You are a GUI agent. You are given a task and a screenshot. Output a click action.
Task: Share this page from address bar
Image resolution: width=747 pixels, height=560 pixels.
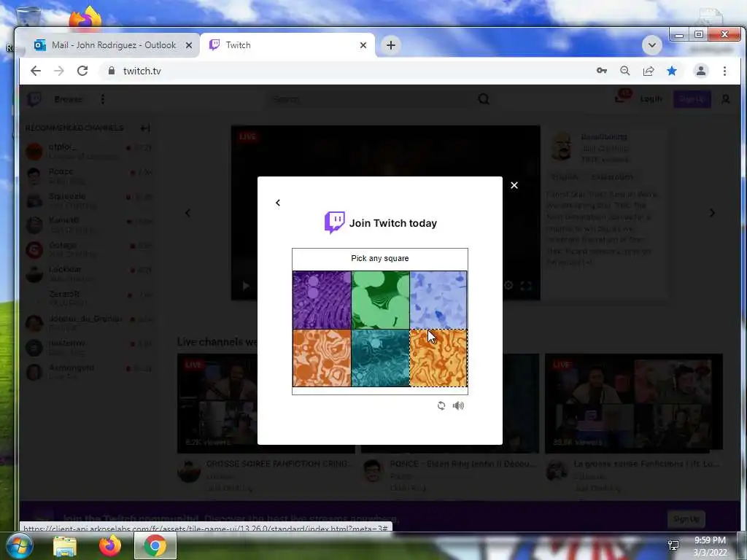pos(649,71)
